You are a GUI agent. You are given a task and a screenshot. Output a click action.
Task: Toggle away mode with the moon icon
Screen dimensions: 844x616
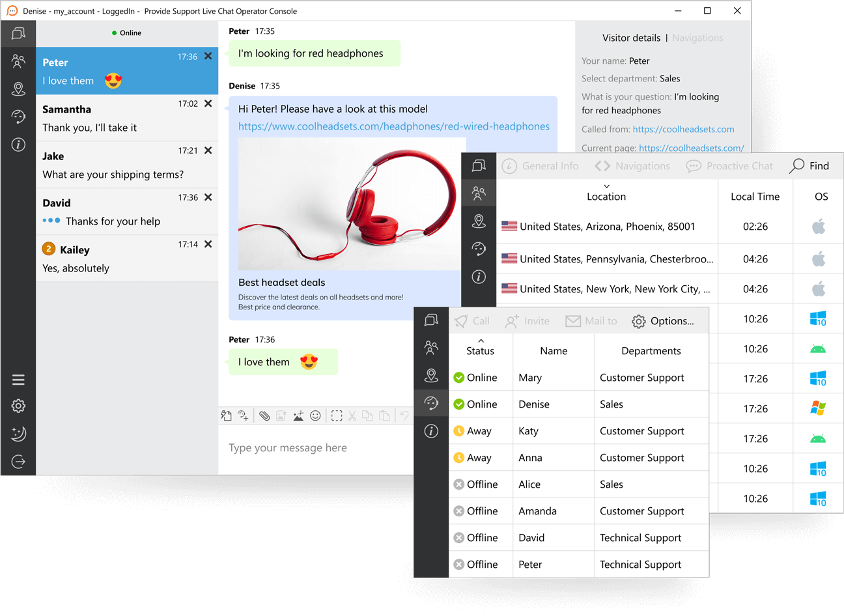(x=18, y=433)
